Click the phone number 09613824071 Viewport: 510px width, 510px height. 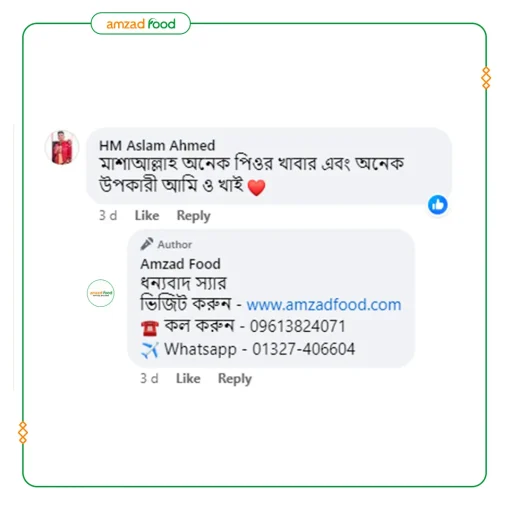[x=297, y=326]
